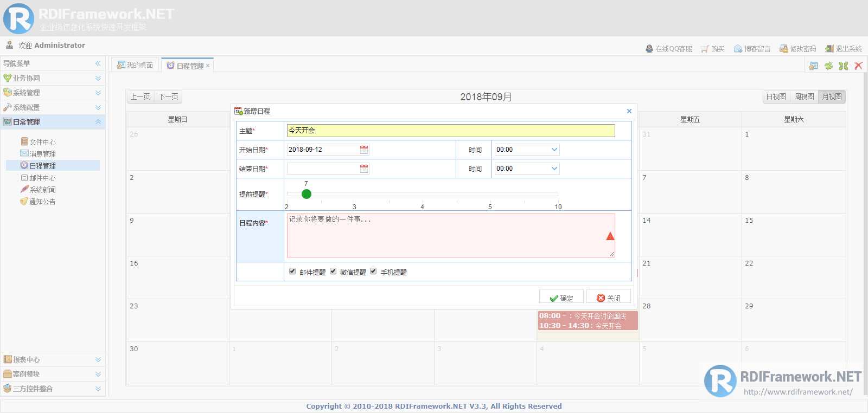Open 通知公告 in sidebar

click(38, 202)
